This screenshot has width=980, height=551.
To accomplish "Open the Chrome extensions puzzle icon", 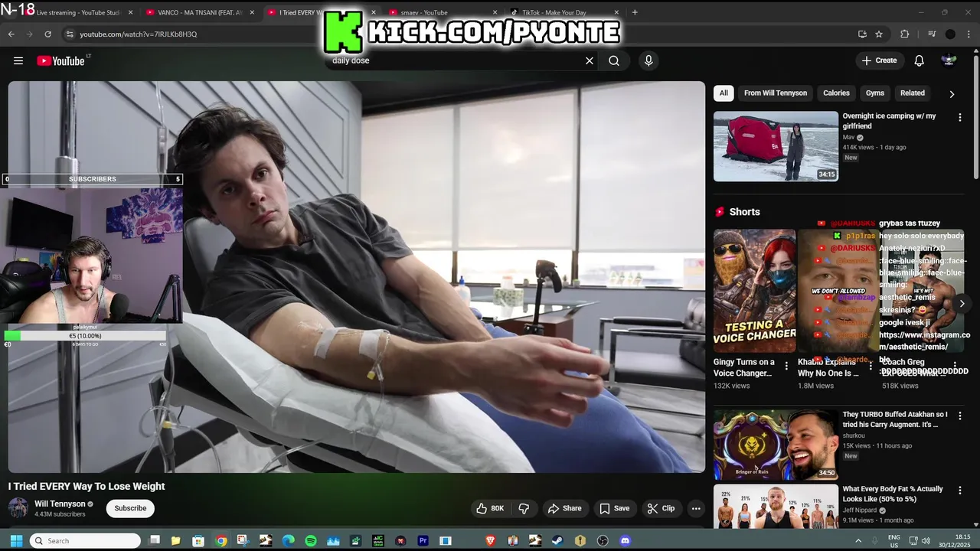I will tap(904, 34).
